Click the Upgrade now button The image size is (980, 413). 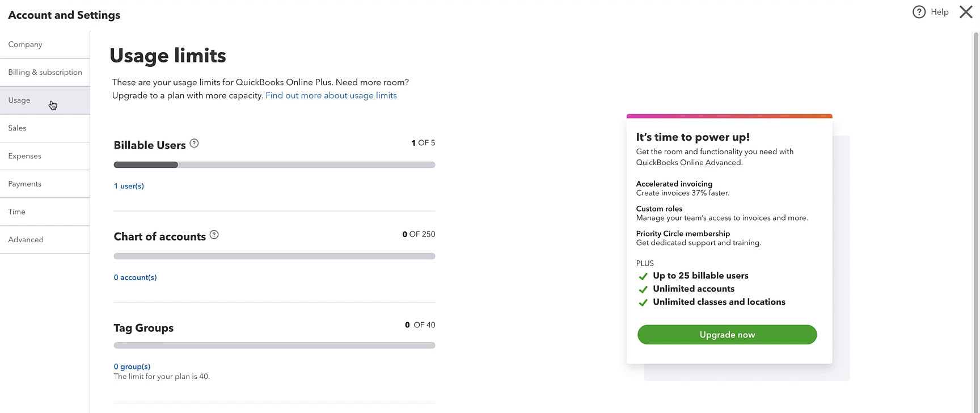point(727,335)
